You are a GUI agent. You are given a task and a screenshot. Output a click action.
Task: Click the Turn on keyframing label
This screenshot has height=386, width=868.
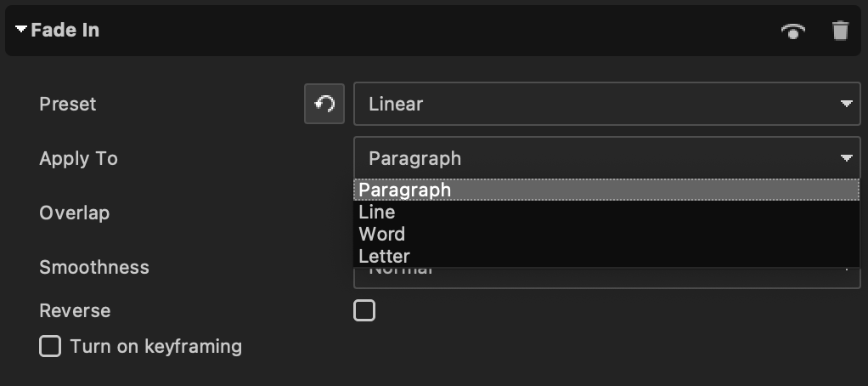pos(156,347)
